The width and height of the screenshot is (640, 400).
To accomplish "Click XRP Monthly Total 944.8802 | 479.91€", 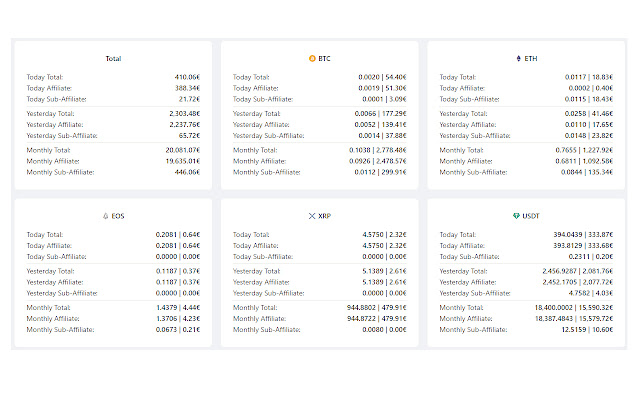I will pos(377,308).
